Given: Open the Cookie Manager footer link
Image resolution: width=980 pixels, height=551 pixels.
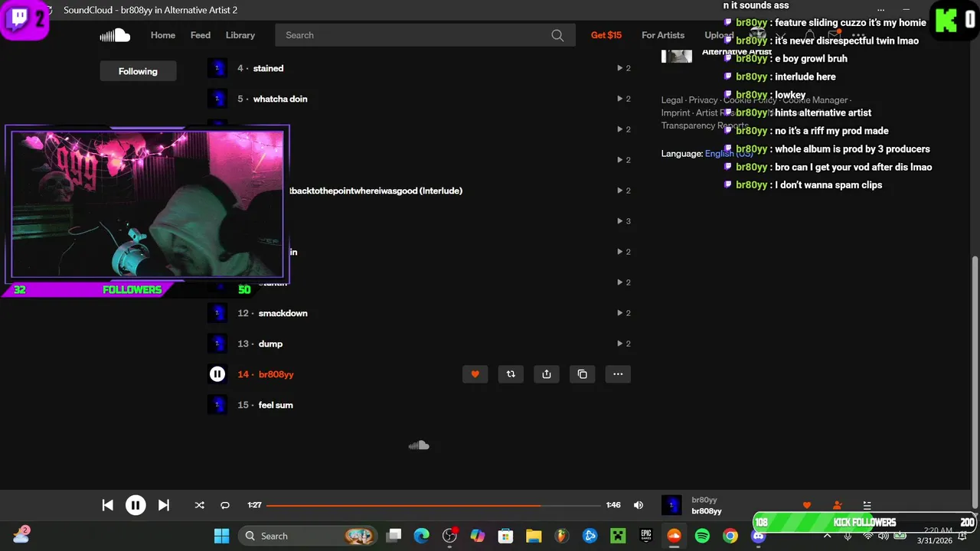Looking at the screenshot, I should (815, 100).
